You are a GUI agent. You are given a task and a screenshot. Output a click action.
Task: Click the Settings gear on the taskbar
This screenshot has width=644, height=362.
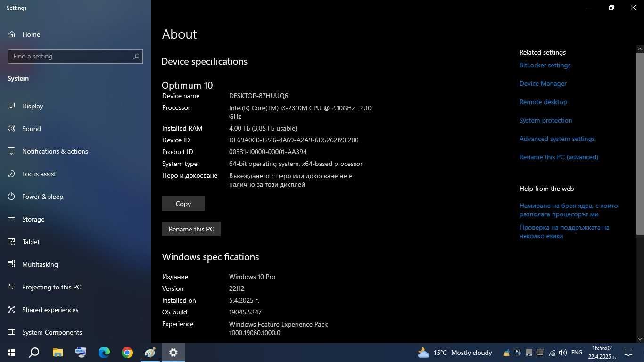[173, 353]
